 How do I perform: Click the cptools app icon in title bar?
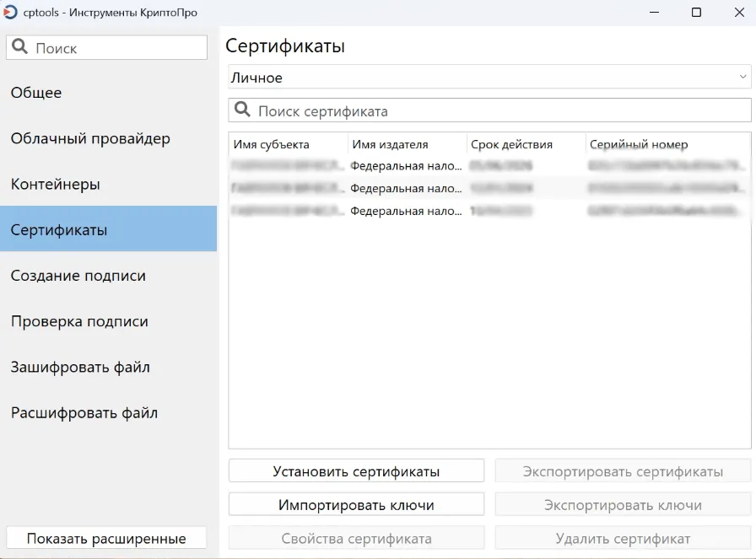pos(10,12)
